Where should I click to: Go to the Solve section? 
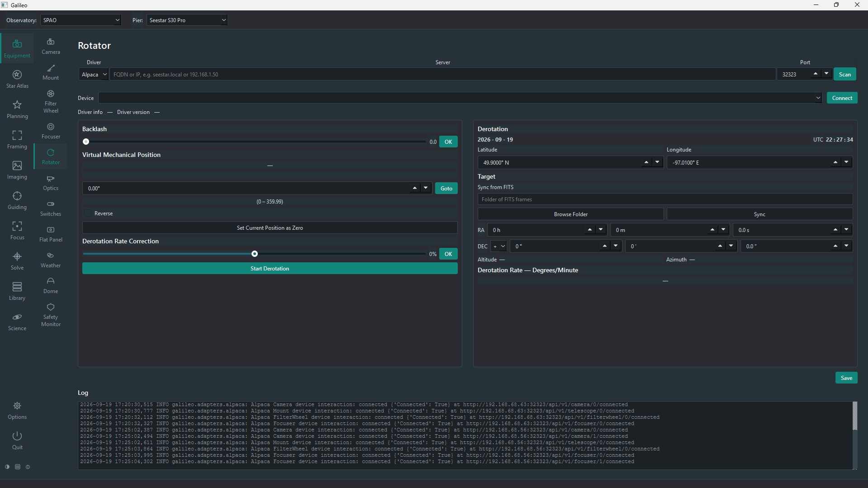(x=17, y=261)
